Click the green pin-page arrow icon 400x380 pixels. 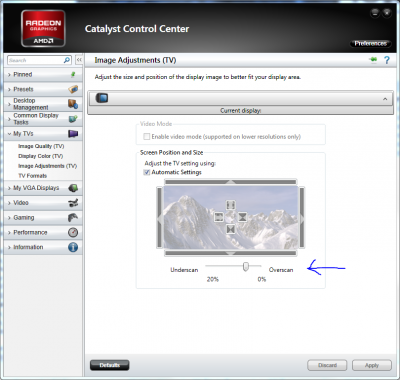(373, 60)
